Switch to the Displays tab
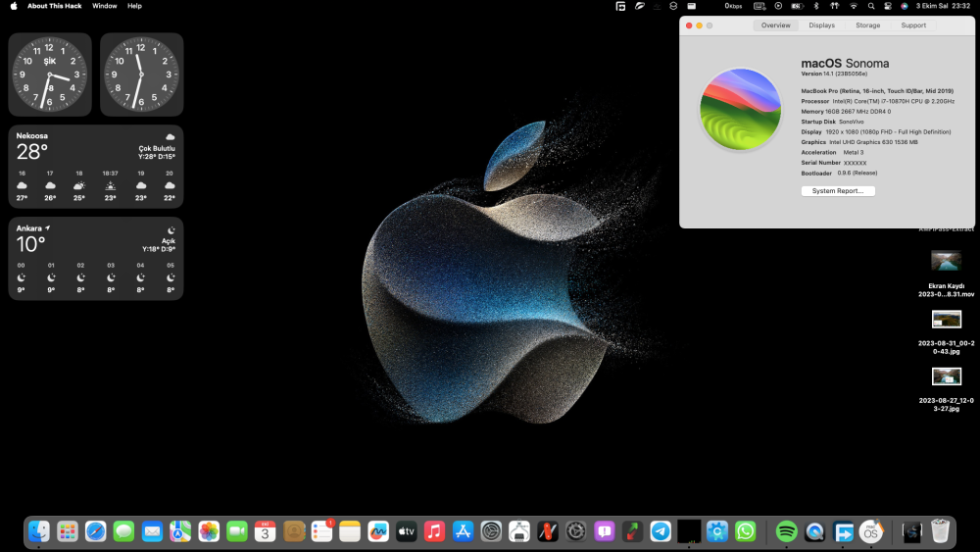This screenshot has height=552, width=980. pos(821,25)
